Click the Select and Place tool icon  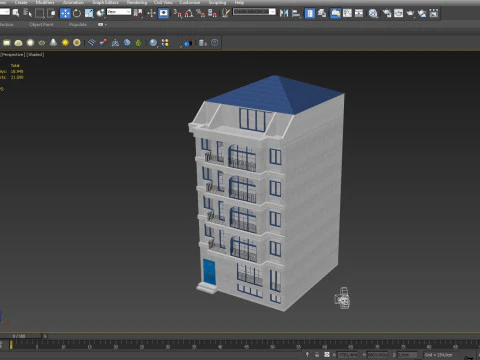[x=100, y=13]
